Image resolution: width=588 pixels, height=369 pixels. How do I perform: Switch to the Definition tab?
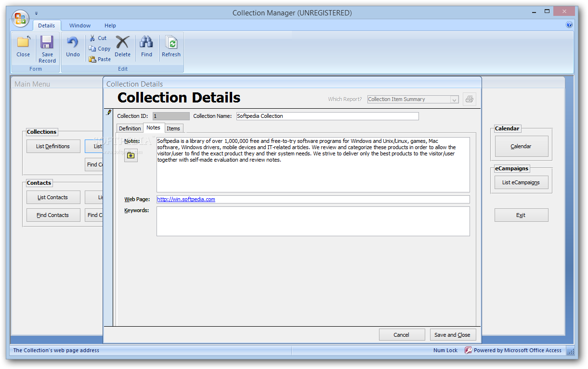click(130, 128)
